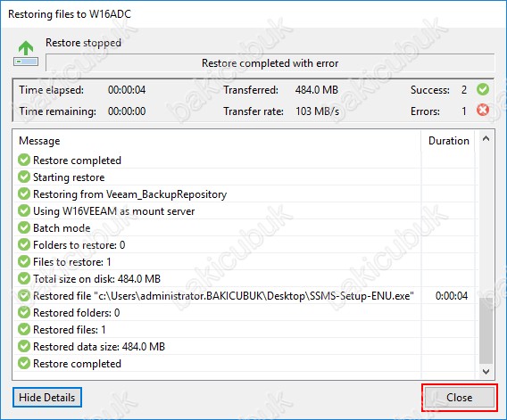The height and width of the screenshot is (420, 507).
Task: Click the check icon beside Starting restore
Action: pyautogui.click(x=24, y=177)
